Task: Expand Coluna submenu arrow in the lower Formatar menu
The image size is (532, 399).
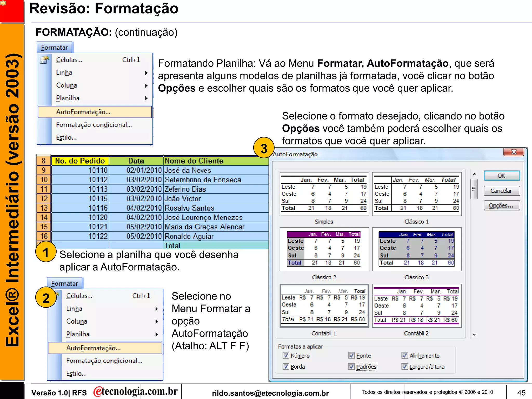Action: point(157,322)
